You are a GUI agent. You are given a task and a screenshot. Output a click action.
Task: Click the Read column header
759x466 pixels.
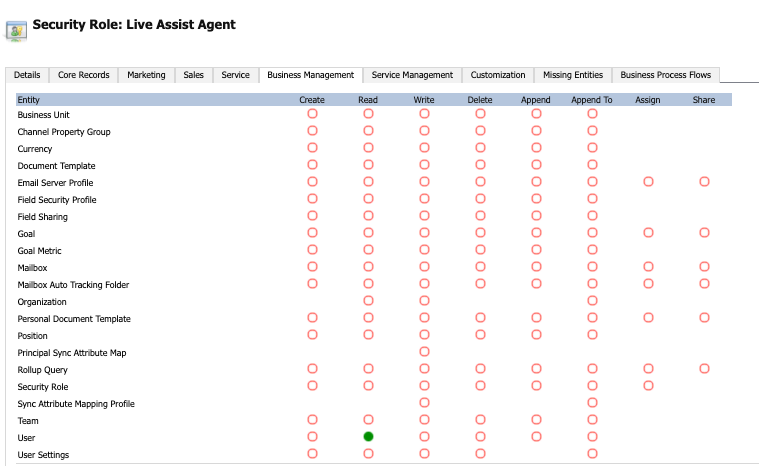(x=368, y=100)
